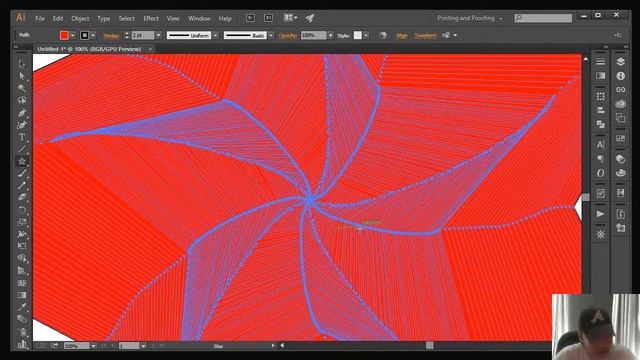Open the Printing and Proofing workspace switcher
This screenshot has width=640, height=360.
[x=470, y=18]
